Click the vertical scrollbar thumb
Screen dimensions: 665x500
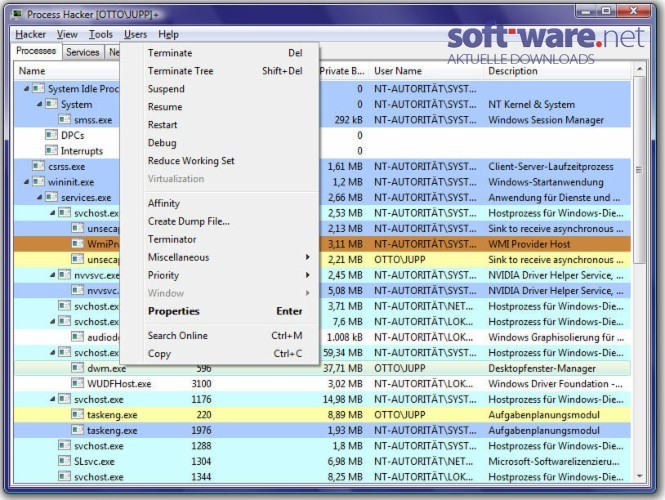coord(639,170)
